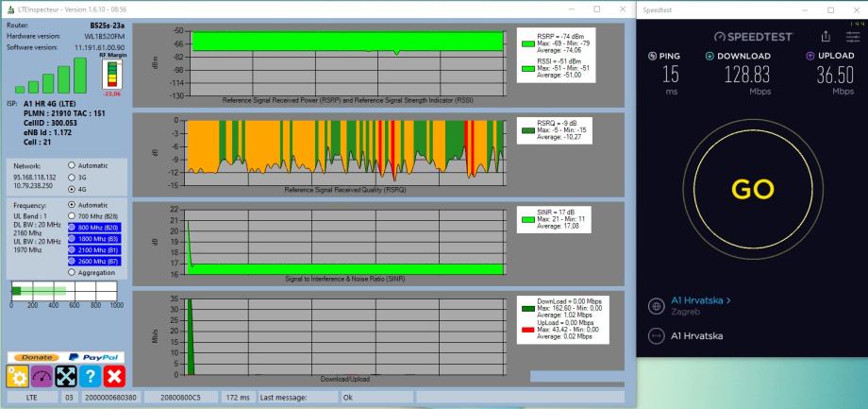The width and height of the screenshot is (868, 409).
Task: Click the RF Margin level meter
Action: [x=112, y=75]
